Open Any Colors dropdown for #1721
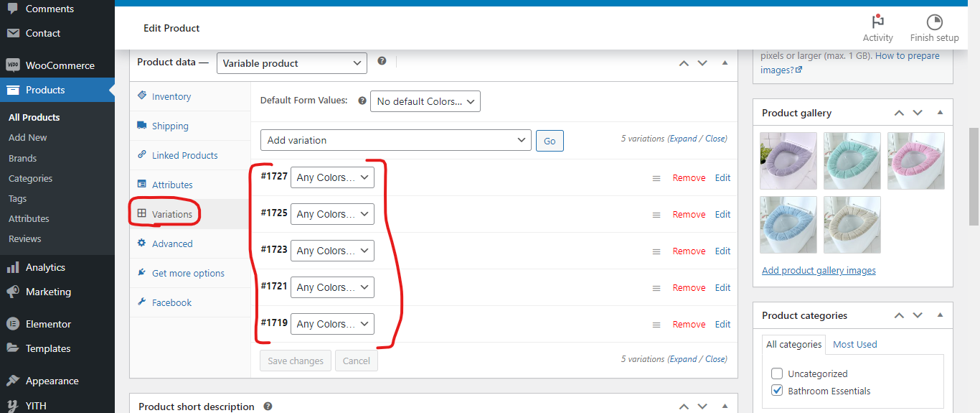980x413 pixels. tap(332, 287)
